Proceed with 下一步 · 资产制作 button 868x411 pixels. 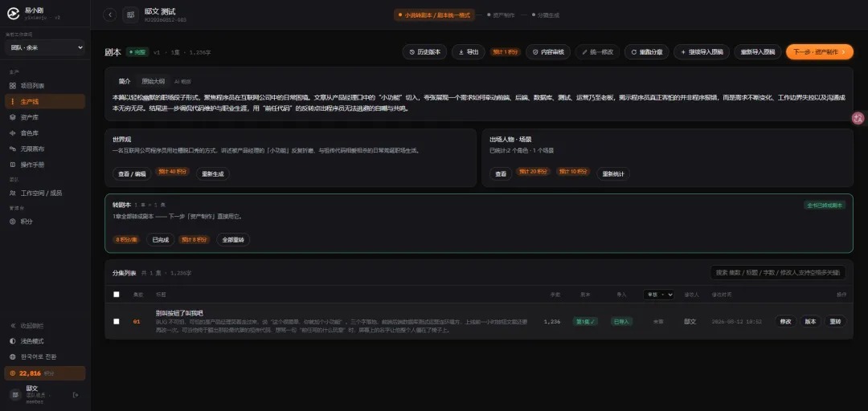819,52
